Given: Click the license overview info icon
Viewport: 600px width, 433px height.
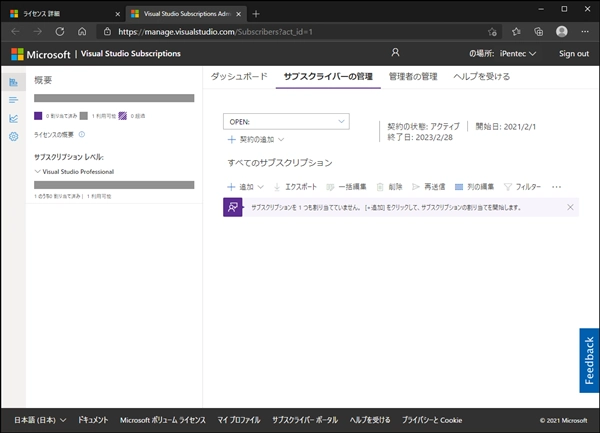Looking at the screenshot, I should 82,134.
